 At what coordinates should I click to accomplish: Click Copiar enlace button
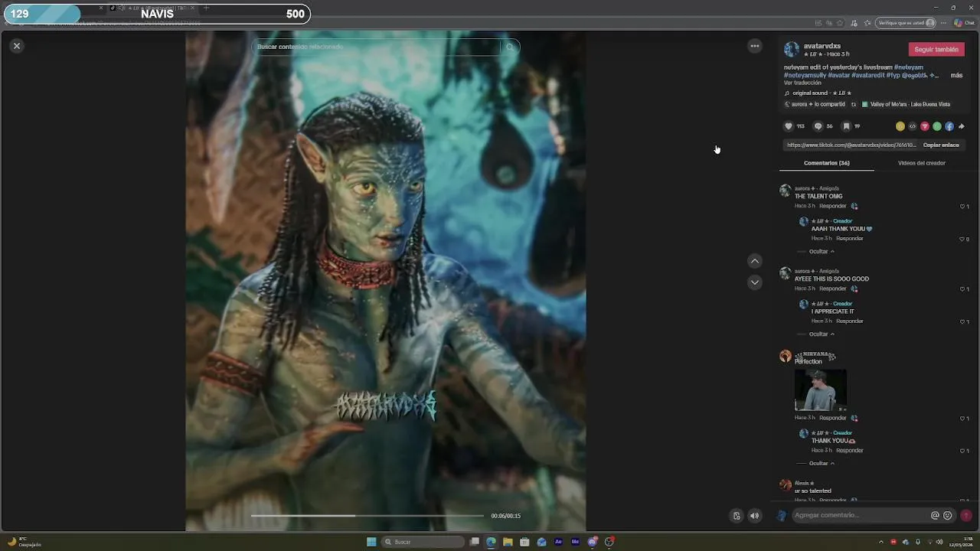click(941, 145)
